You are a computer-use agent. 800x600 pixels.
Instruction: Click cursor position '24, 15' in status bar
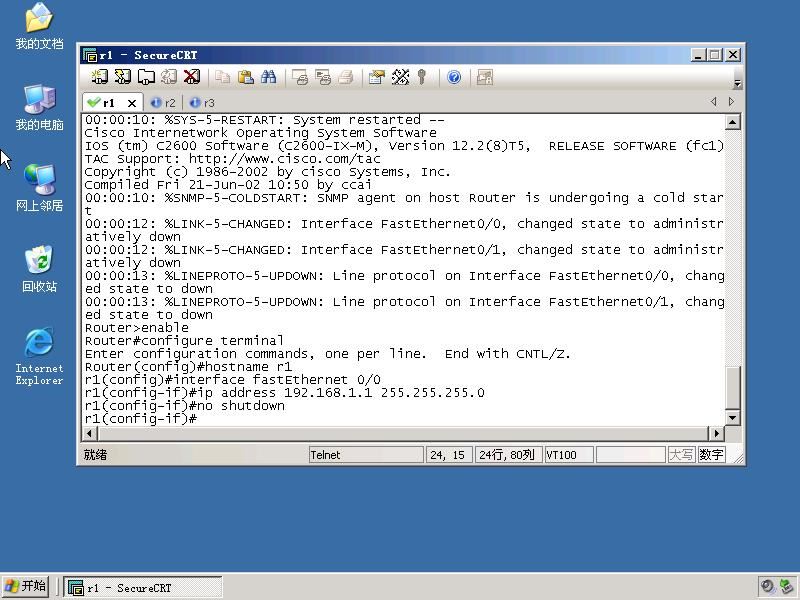(x=448, y=455)
